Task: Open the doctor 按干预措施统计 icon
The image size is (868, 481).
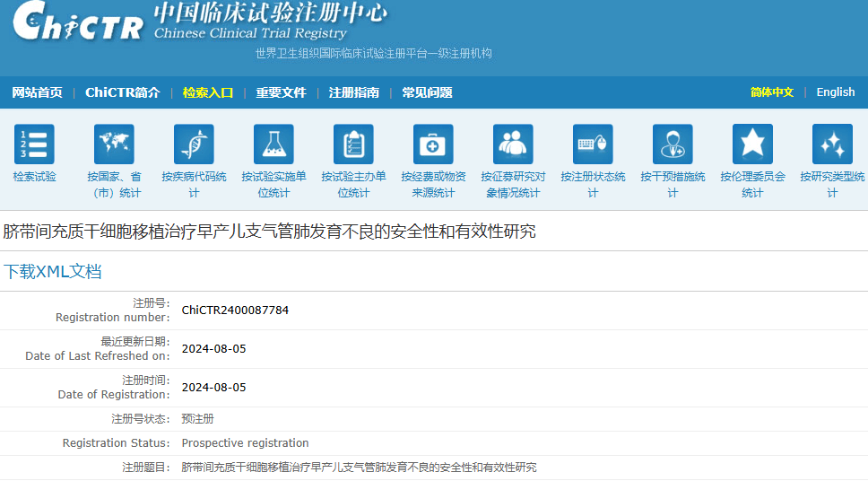Action: click(673, 144)
